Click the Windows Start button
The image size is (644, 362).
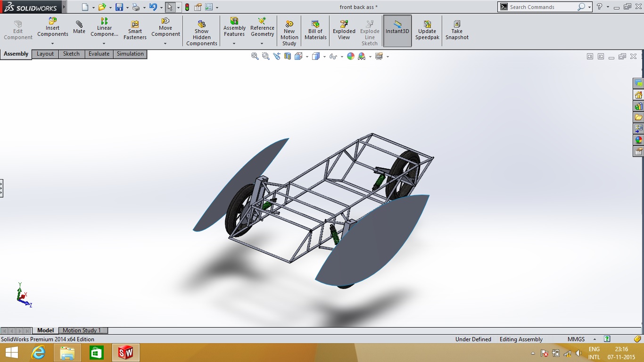click(12, 353)
